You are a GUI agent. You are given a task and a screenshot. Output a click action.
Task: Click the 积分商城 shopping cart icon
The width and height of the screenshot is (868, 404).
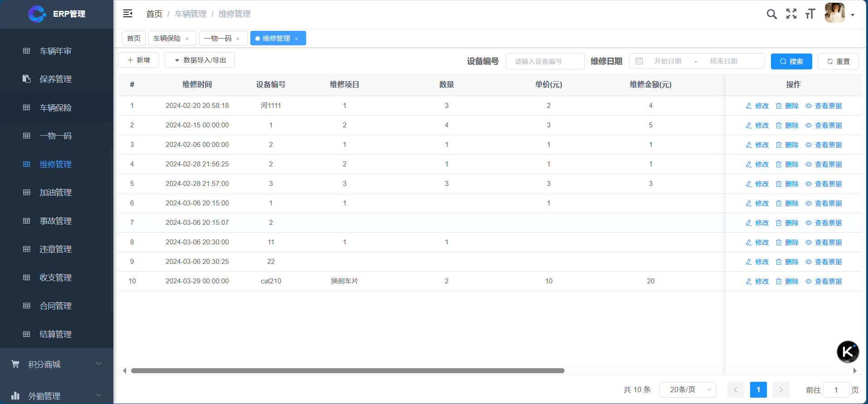coord(15,364)
